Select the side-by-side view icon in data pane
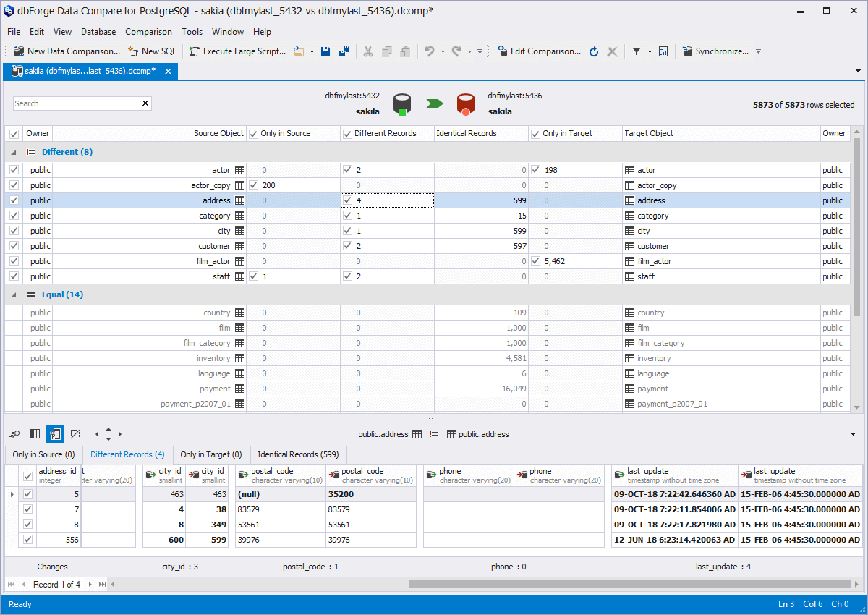 tap(35, 434)
